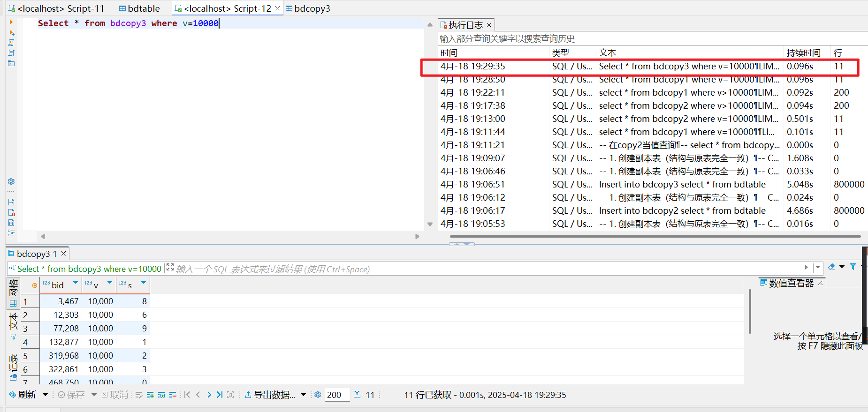
Task: Open the Export data (导出数据) dropdown arrow
Action: point(303,395)
